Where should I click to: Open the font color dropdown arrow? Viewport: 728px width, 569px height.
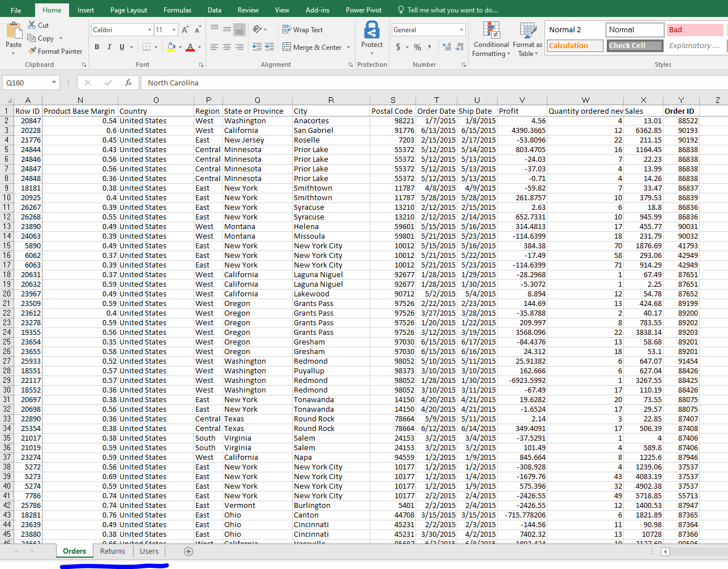[200, 47]
